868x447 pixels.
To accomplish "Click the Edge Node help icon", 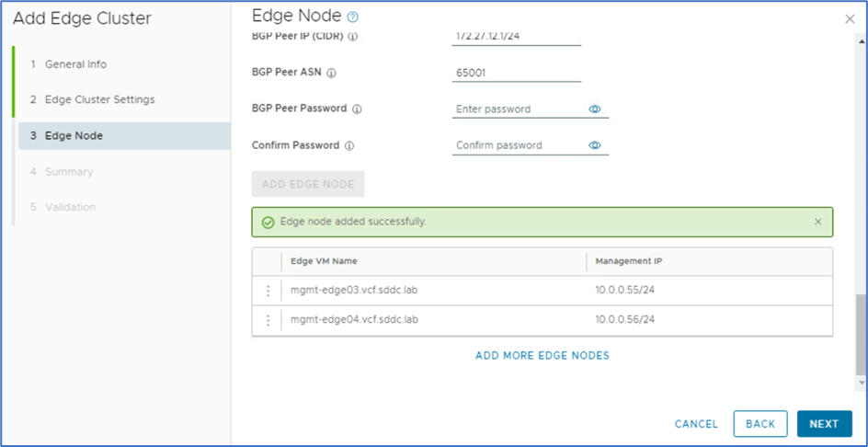I will coord(353,17).
